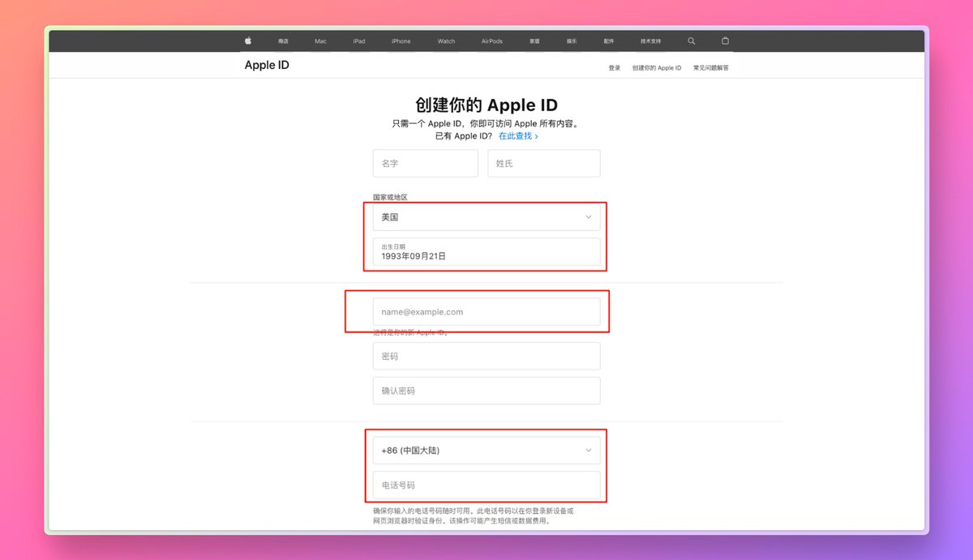
Task: Open the 技术支持 nav item
Action: tap(651, 41)
